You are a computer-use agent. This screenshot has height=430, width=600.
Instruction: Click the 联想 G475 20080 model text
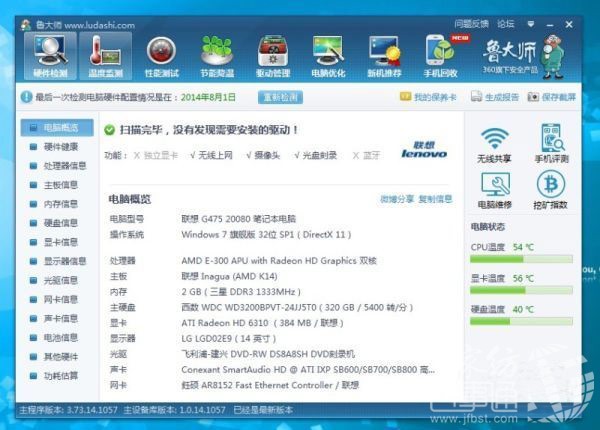pyautogui.click(x=238, y=219)
